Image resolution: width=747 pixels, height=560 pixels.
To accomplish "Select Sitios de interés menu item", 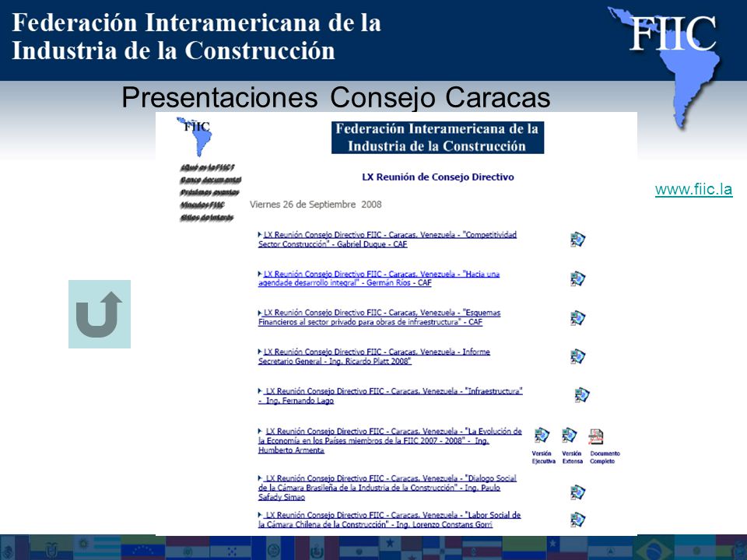I will point(207,218).
